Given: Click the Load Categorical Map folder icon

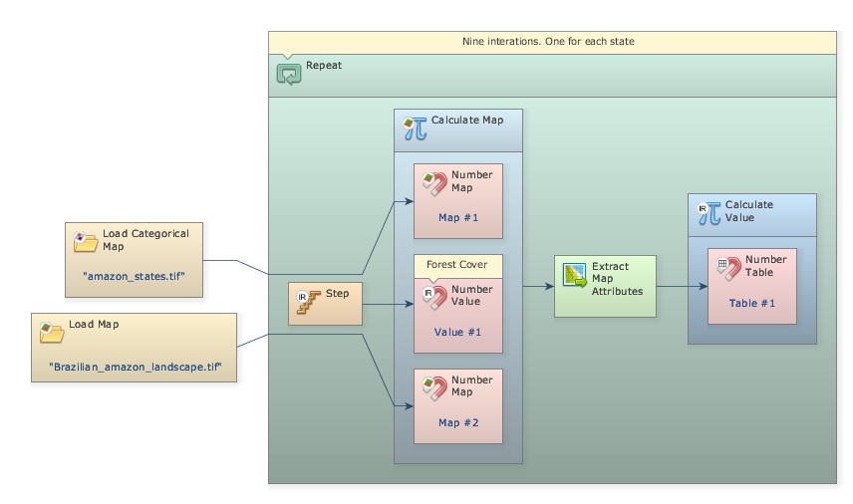Looking at the screenshot, I should 85,240.
